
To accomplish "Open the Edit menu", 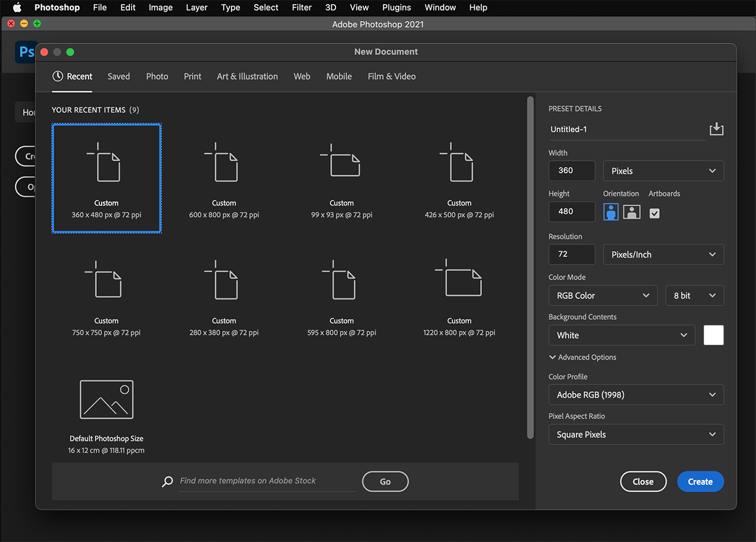I will [x=128, y=8].
